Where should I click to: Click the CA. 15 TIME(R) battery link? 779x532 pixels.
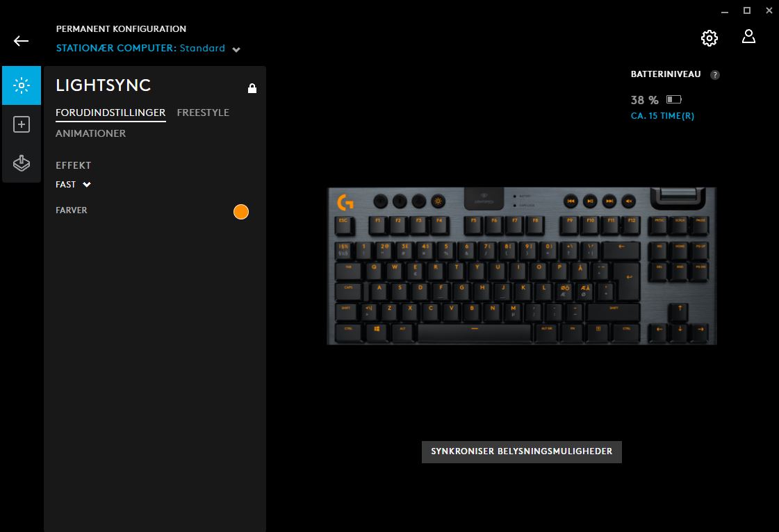pyautogui.click(x=662, y=116)
